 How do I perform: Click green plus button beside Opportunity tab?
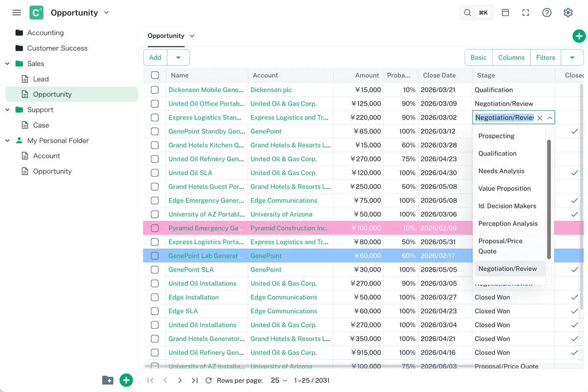pyautogui.click(x=579, y=36)
